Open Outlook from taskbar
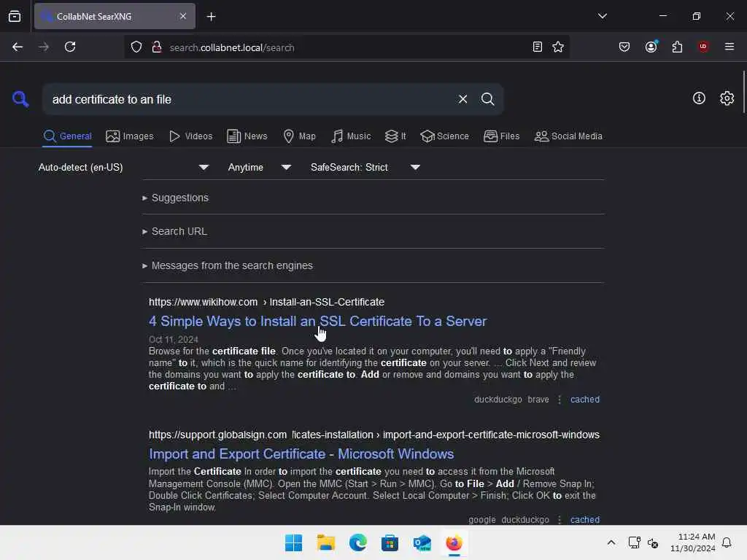Image resolution: width=747 pixels, height=560 pixels. pyautogui.click(x=422, y=542)
